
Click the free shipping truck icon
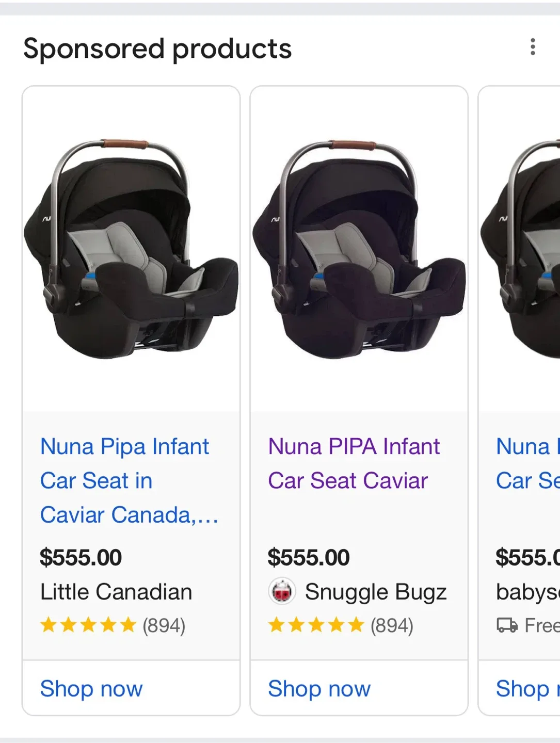508,625
